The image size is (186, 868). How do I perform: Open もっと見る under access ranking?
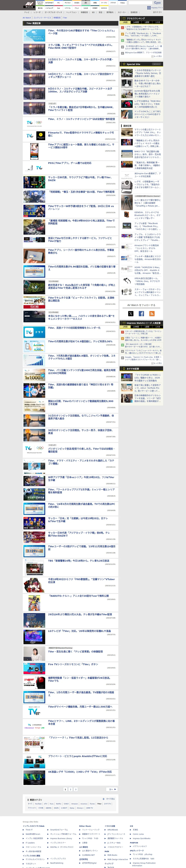click(x=157, y=56)
